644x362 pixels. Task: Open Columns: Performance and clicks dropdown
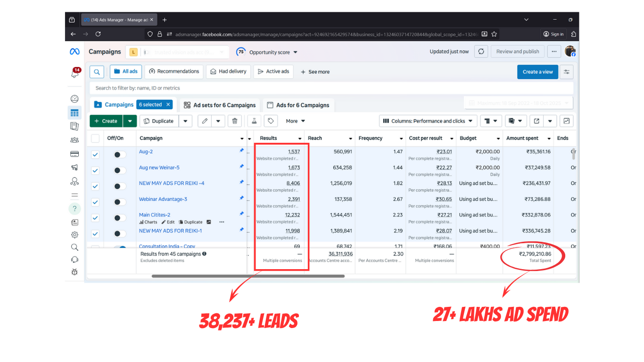[428, 121]
